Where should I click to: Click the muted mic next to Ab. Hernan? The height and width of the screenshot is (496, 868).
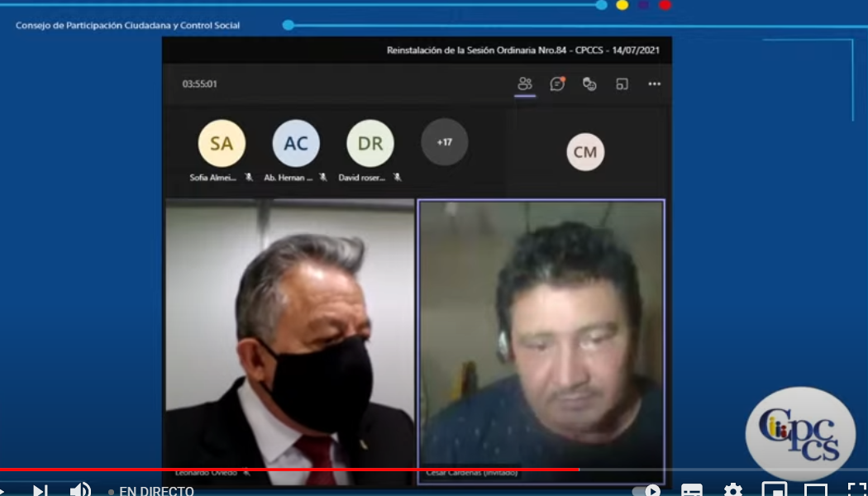tap(323, 177)
